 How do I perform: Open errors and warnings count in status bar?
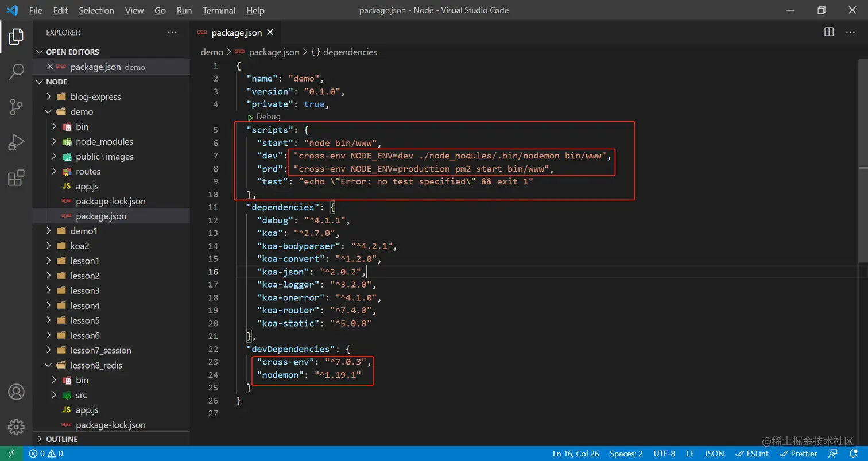pyautogui.click(x=46, y=454)
